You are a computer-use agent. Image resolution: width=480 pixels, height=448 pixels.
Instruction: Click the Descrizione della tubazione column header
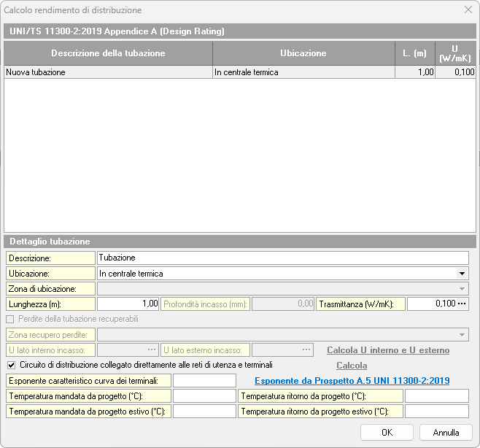click(108, 53)
